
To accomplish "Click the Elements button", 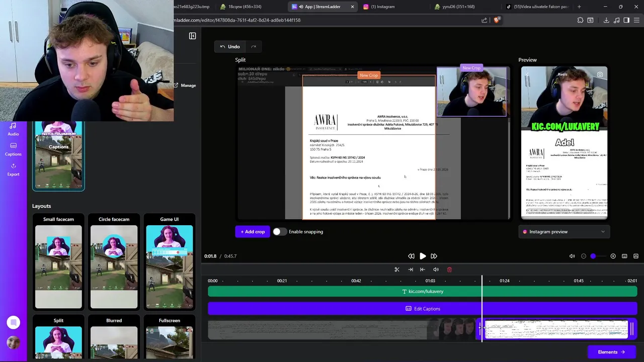I will tap(611, 352).
